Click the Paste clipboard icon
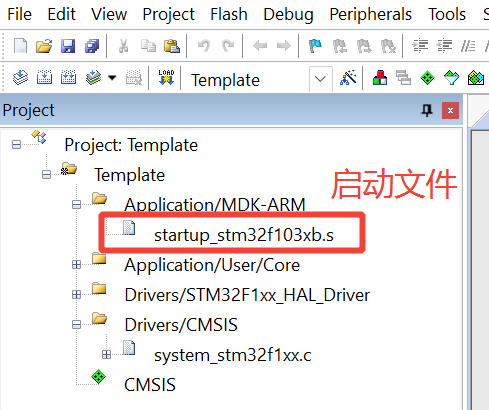The width and height of the screenshot is (489, 410). click(172, 46)
